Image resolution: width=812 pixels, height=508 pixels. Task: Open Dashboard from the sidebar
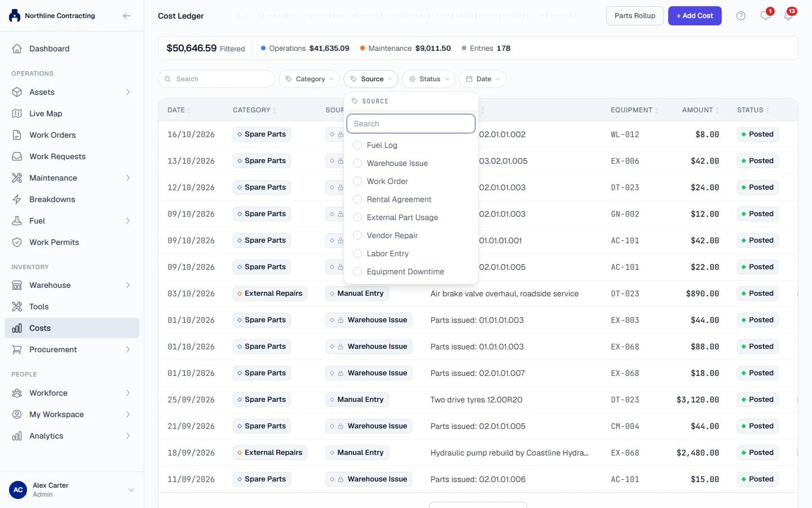coord(72,49)
